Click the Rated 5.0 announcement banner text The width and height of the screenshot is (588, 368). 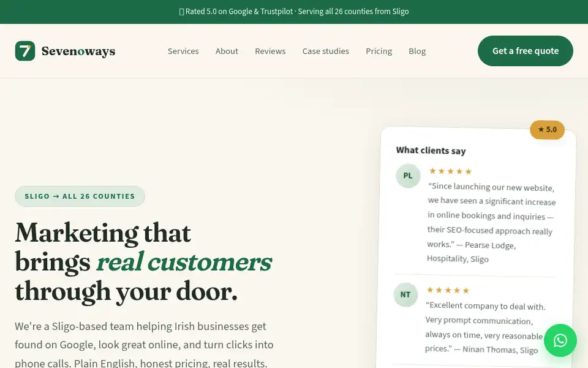coord(294,12)
